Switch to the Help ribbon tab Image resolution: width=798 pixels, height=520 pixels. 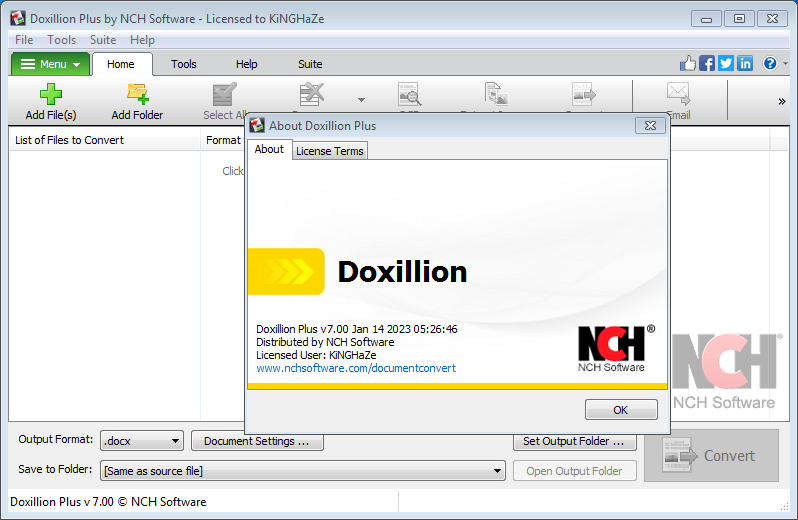[247, 64]
